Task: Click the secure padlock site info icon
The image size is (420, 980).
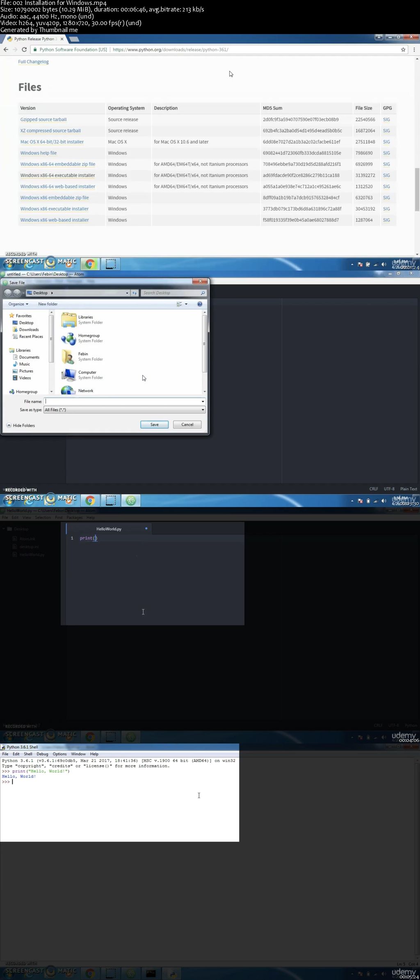Action: 35,50
